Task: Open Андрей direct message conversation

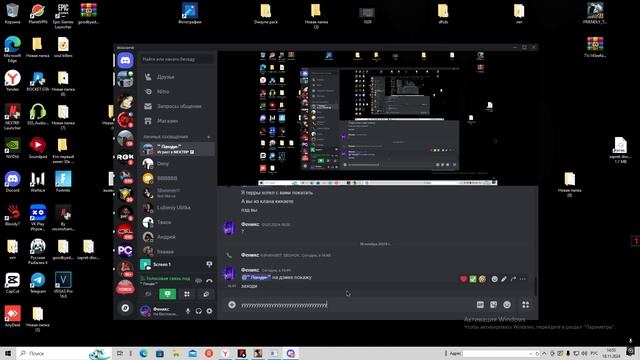Action: tap(178, 237)
